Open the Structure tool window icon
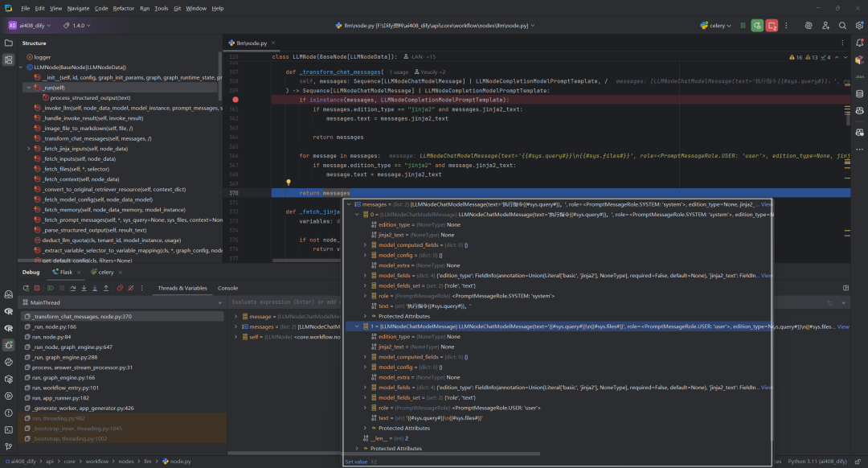The image size is (868, 468). (8, 60)
